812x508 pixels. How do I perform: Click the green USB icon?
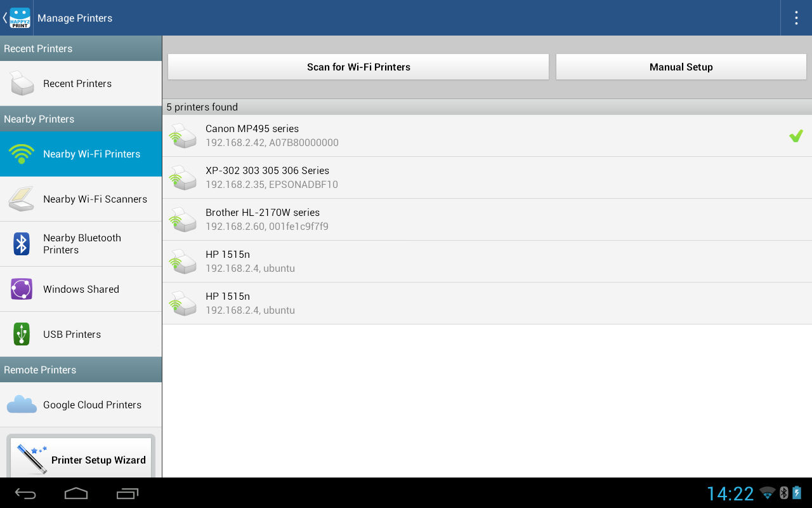(22, 334)
